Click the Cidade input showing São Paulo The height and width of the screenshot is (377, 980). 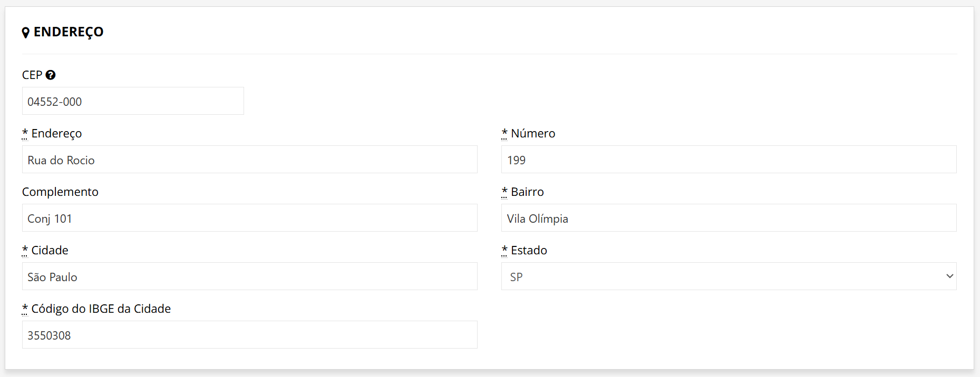(x=249, y=276)
